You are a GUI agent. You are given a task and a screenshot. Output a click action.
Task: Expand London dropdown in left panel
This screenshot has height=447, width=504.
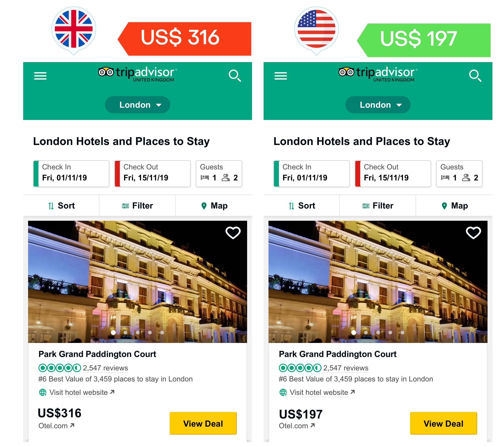(137, 105)
